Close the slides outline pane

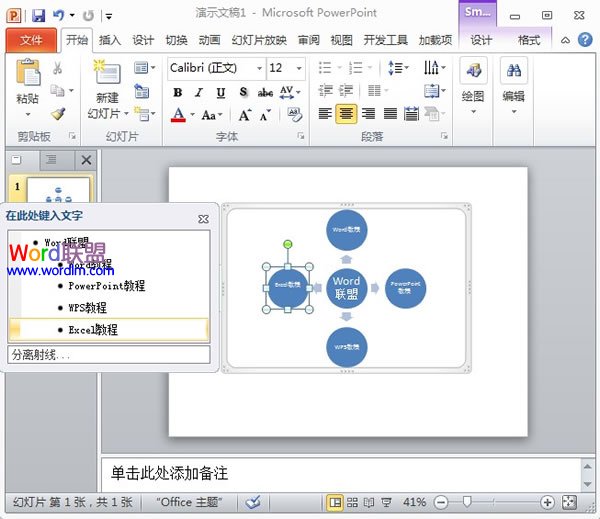pyautogui.click(x=86, y=160)
